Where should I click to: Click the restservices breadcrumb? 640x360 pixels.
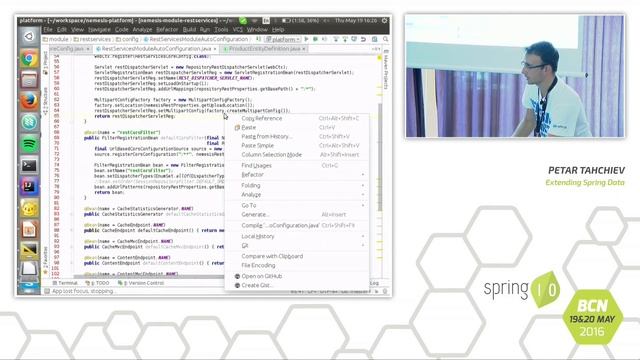tap(93, 39)
